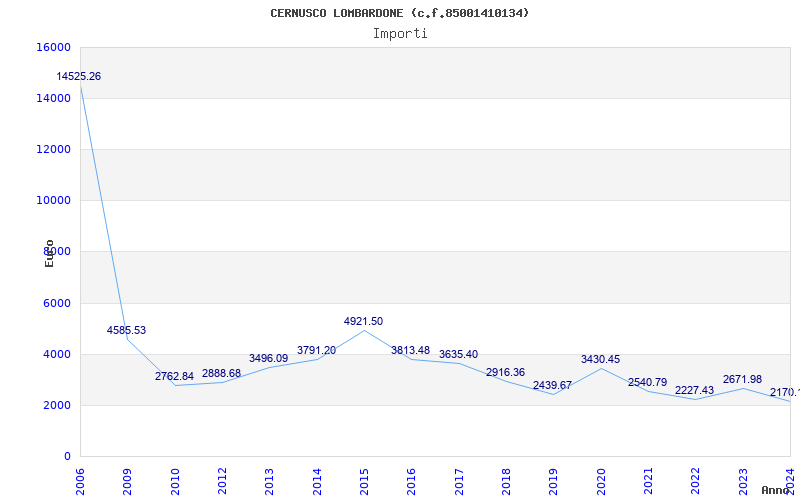Click the x-axis year 2015
The image size is (800, 500).
click(364, 482)
